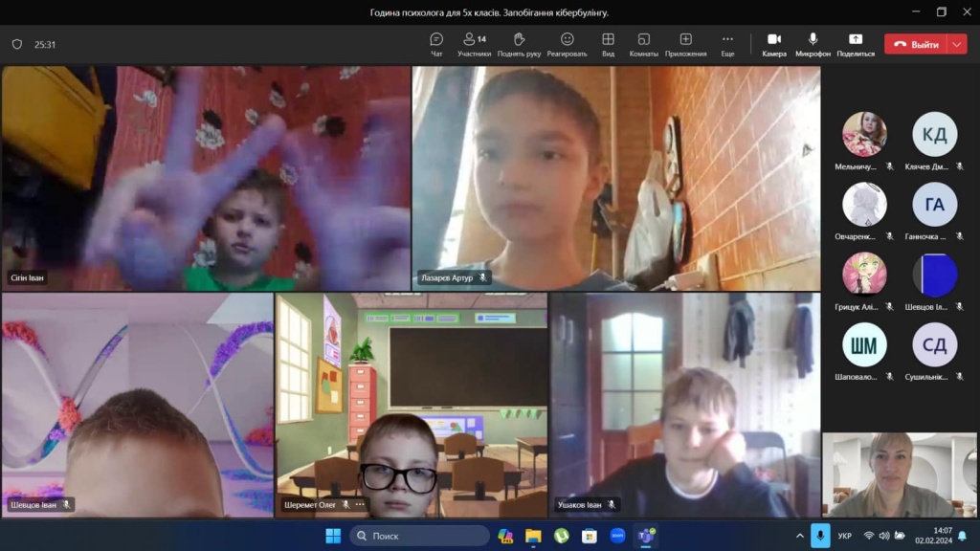Open Комнаты breakout rooms

(x=643, y=44)
